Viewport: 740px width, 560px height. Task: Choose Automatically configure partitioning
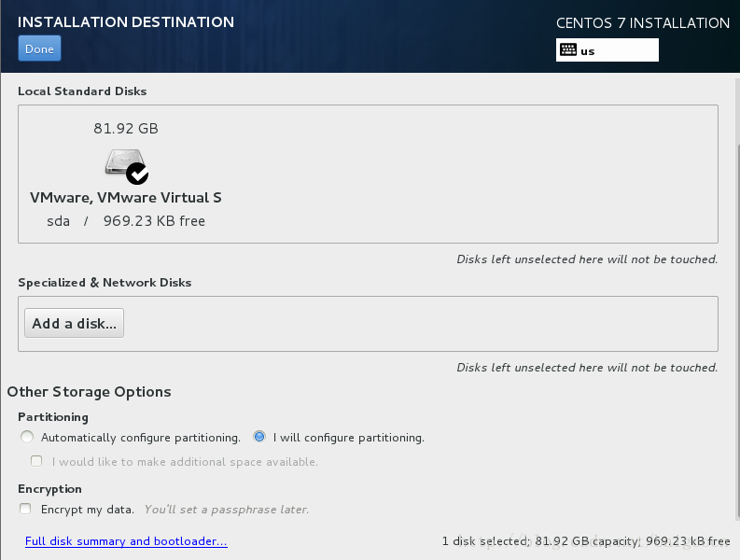pos(27,437)
